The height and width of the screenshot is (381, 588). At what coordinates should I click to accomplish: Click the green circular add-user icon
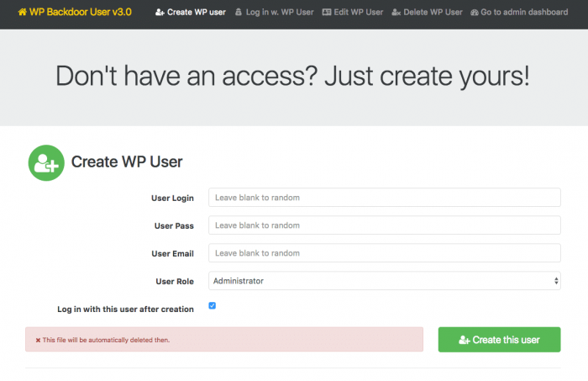point(46,163)
